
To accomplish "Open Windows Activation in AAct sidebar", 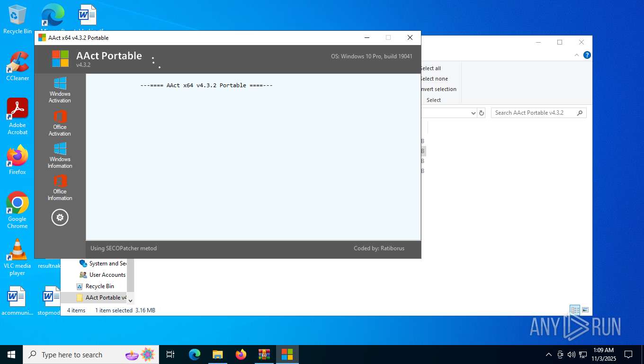I will coord(60,90).
